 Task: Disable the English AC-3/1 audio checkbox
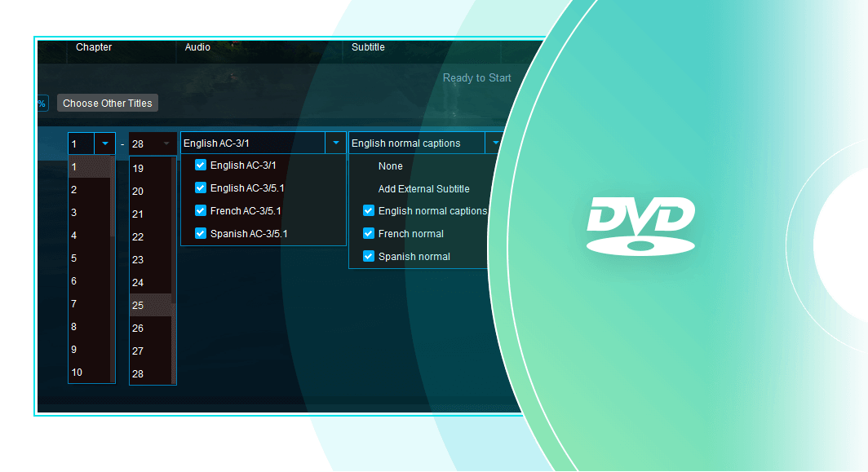point(200,165)
